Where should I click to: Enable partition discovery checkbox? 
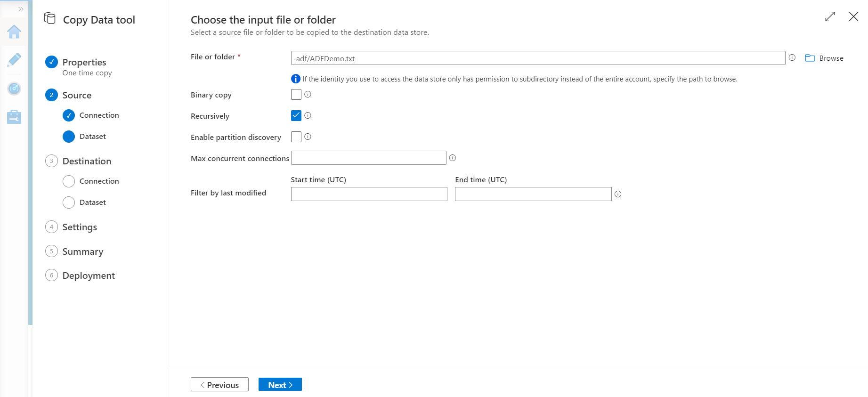click(296, 137)
